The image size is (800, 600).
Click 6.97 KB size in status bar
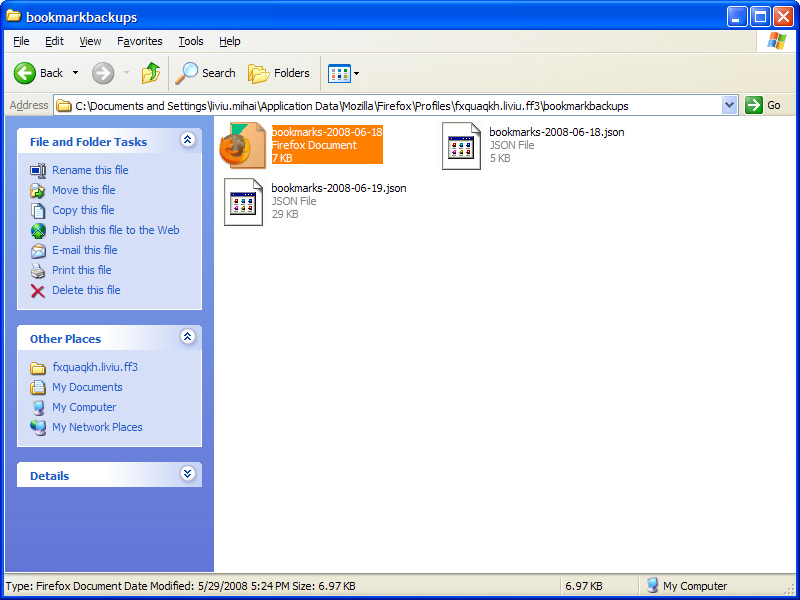pos(584,586)
